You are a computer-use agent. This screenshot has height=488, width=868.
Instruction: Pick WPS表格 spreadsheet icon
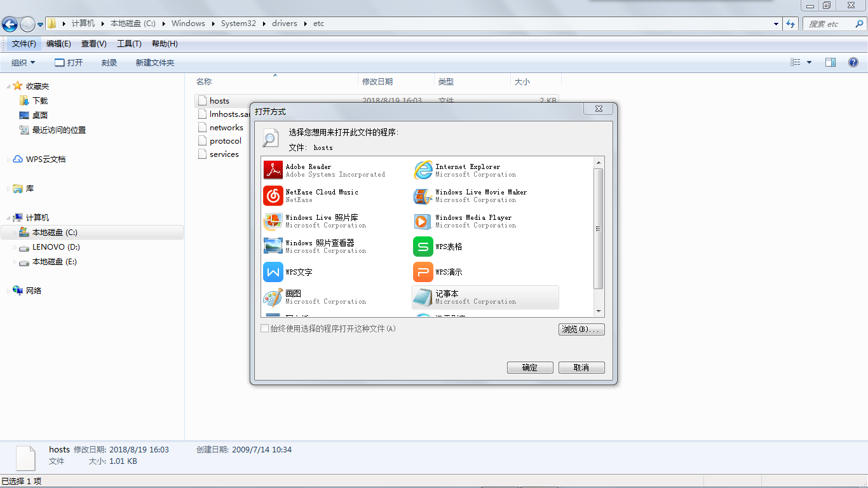pyautogui.click(x=423, y=247)
